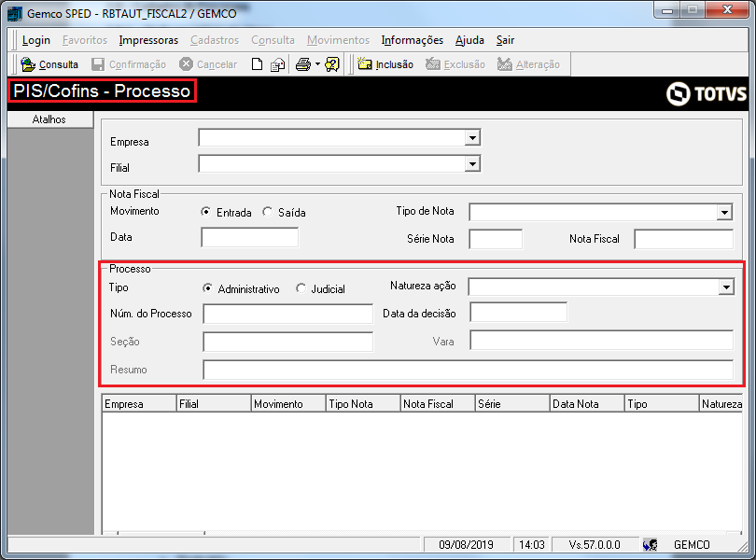Expand the Tipo de Nota dropdown
This screenshot has height=560, width=756.
[724, 212]
